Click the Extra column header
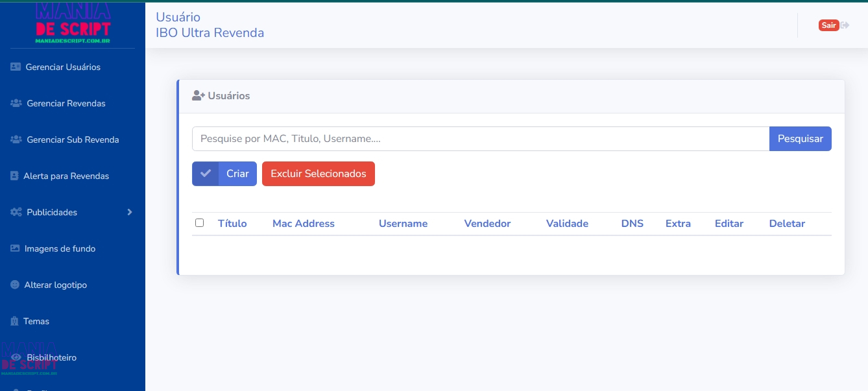Screen dimensions: 868x391 tap(678, 224)
